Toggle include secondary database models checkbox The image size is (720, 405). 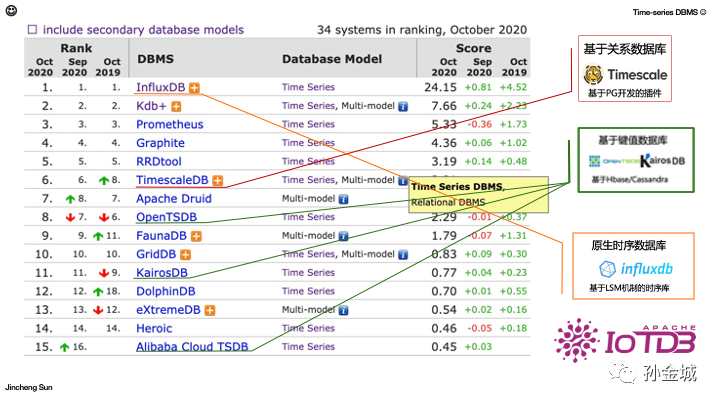[32, 30]
